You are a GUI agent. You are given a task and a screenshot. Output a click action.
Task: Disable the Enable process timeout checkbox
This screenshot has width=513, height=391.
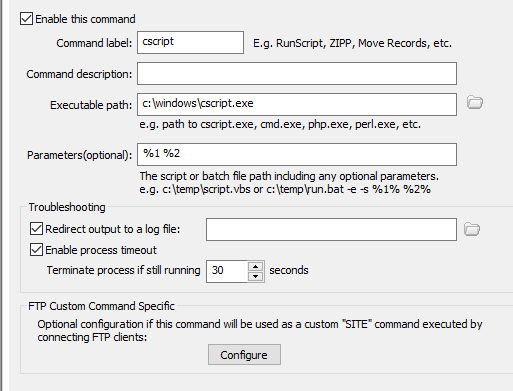(36, 250)
